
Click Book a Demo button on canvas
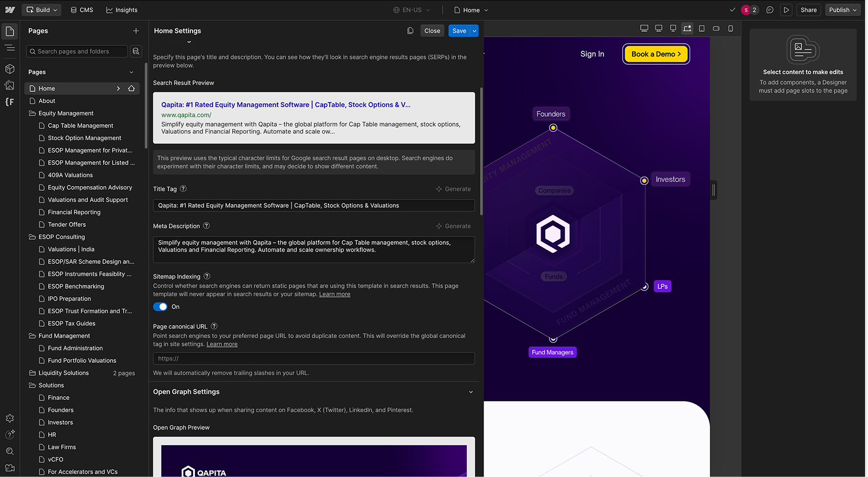(x=656, y=54)
